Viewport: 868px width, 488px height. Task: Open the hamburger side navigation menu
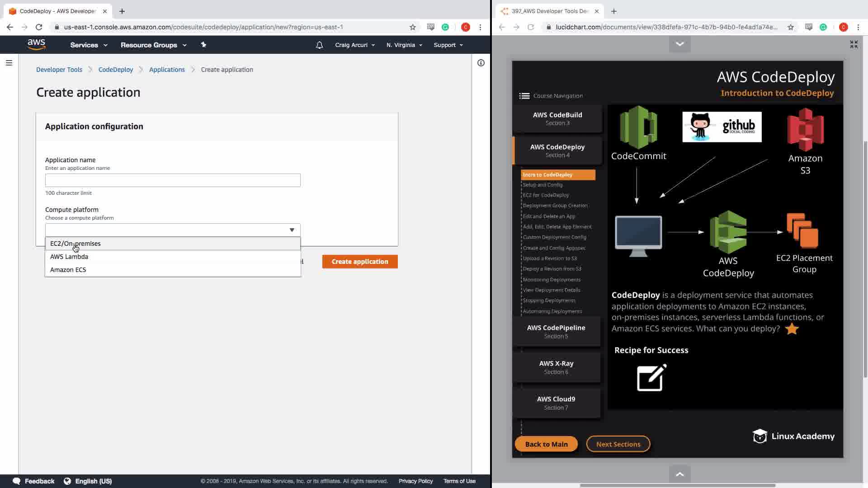click(9, 63)
